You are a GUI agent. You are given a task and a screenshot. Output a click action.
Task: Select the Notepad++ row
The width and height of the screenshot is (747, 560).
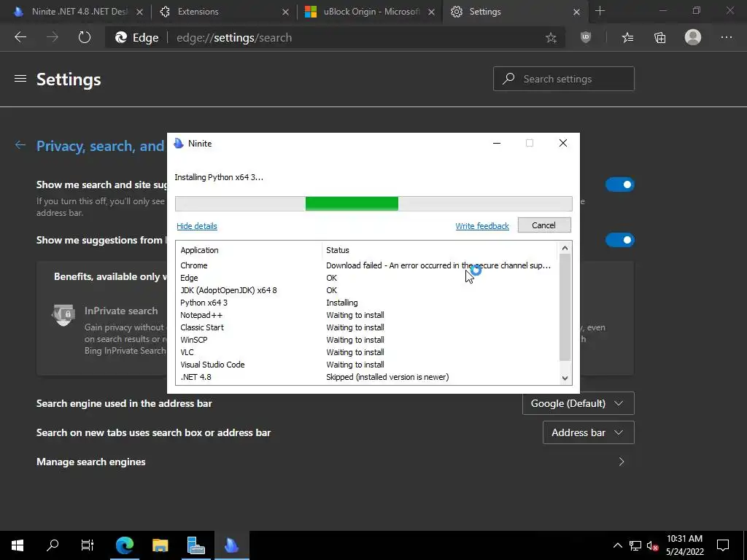coord(367,315)
